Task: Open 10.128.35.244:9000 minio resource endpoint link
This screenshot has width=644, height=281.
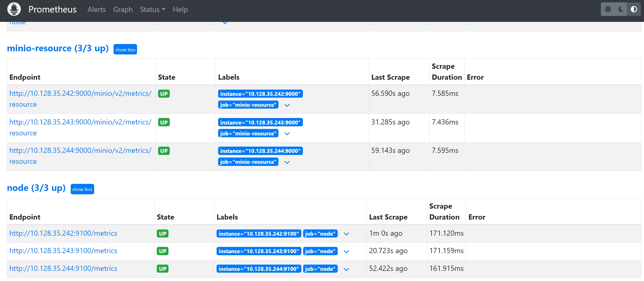Action: click(80, 156)
